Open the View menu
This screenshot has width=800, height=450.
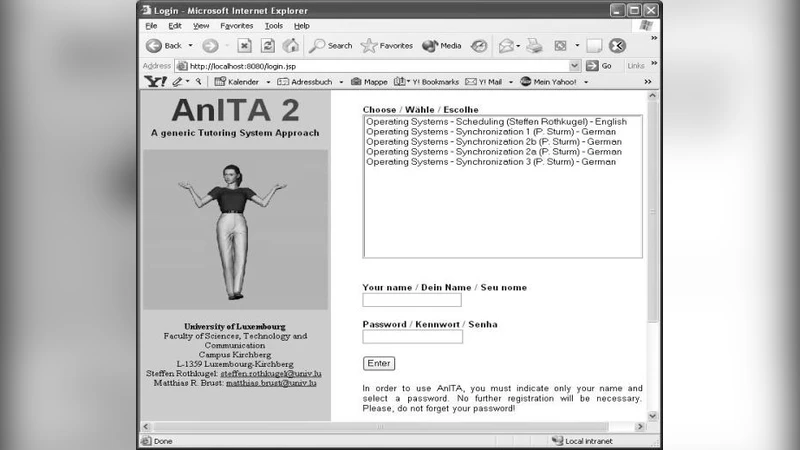tap(201, 26)
